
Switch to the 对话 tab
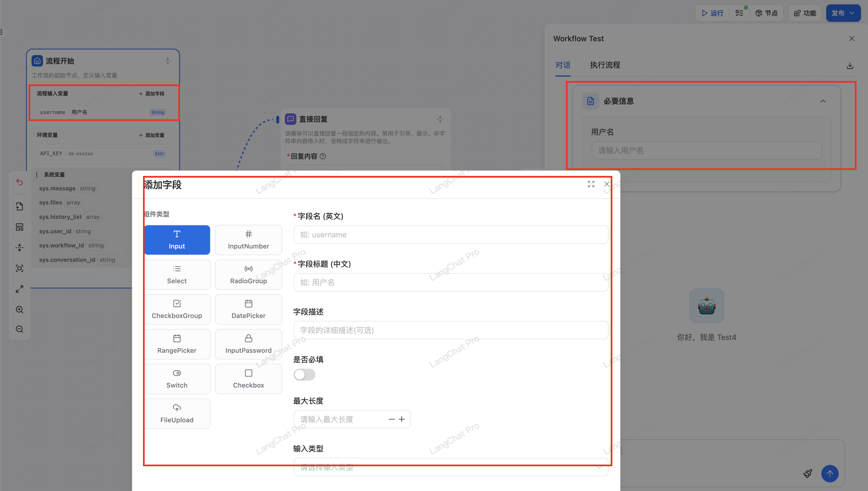[x=563, y=65]
